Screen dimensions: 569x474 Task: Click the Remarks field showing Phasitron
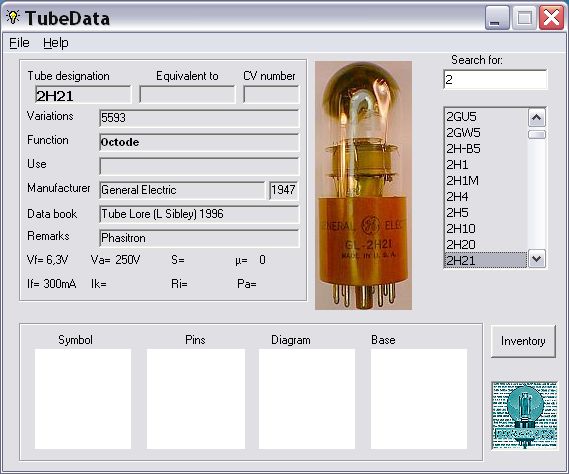199,238
